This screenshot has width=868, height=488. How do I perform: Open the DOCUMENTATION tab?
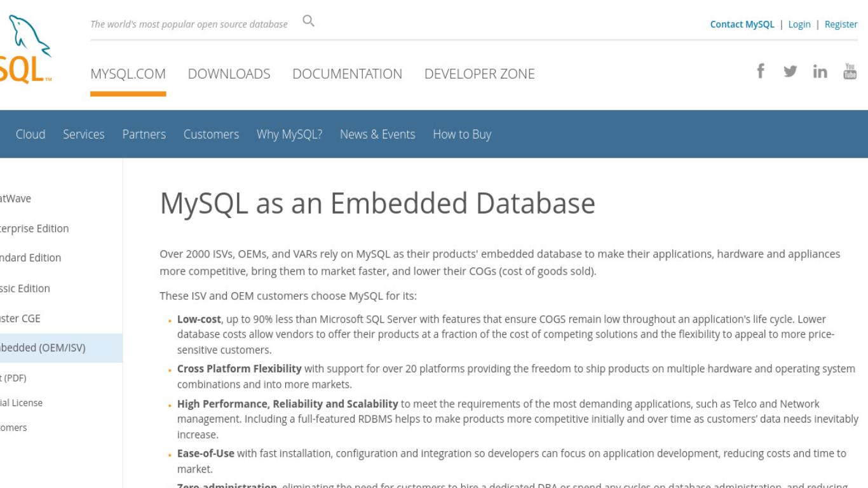point(347,74)
